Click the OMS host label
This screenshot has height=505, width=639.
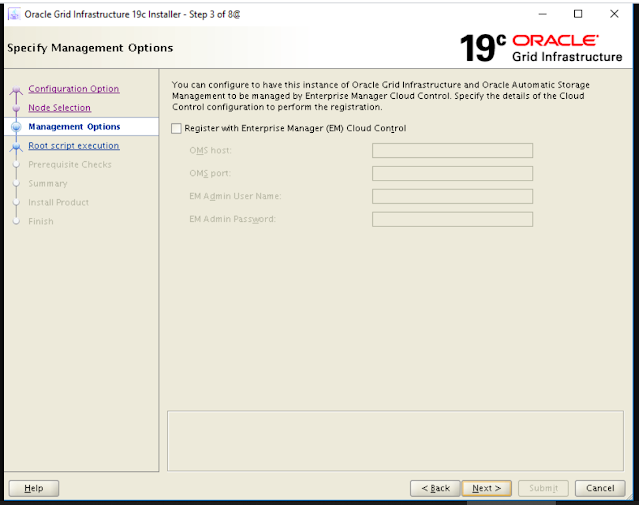tap(210, 150)
